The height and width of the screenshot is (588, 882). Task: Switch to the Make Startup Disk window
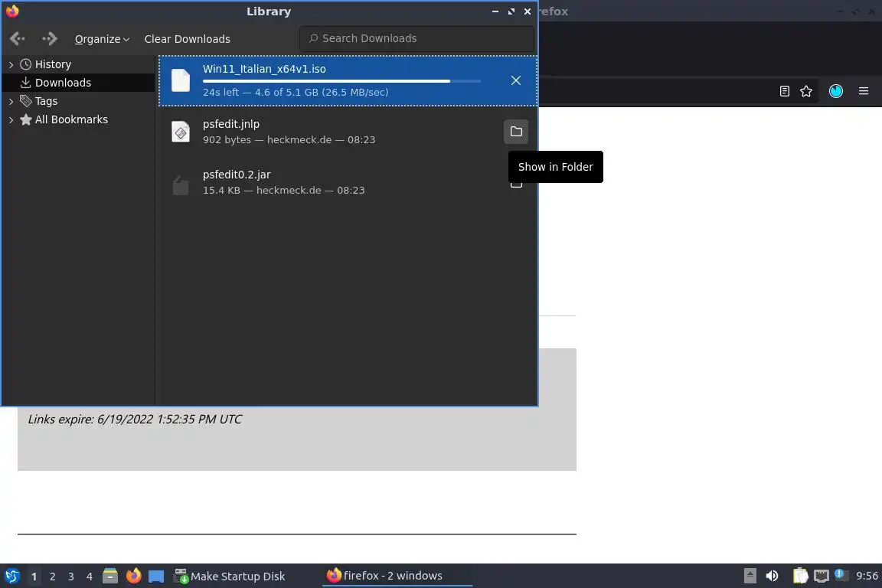pyautogui.click(x=230, y=577)
